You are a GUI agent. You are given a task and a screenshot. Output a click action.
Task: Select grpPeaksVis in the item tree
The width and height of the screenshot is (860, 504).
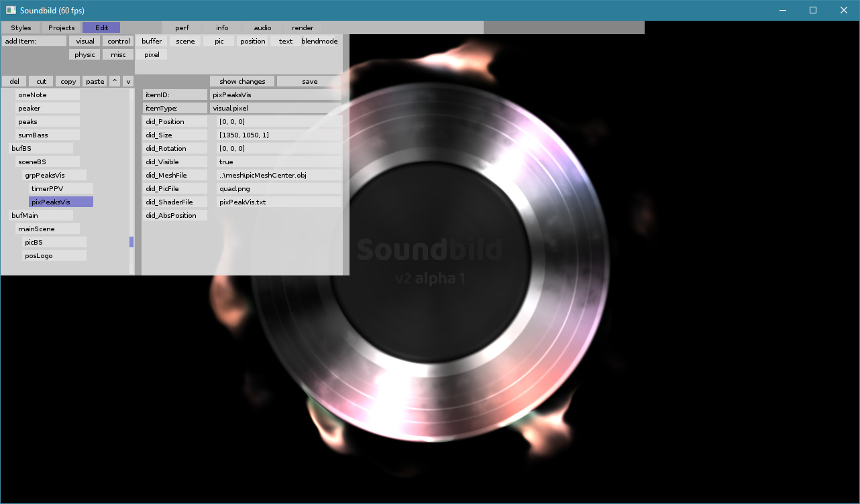pos(54,175)
